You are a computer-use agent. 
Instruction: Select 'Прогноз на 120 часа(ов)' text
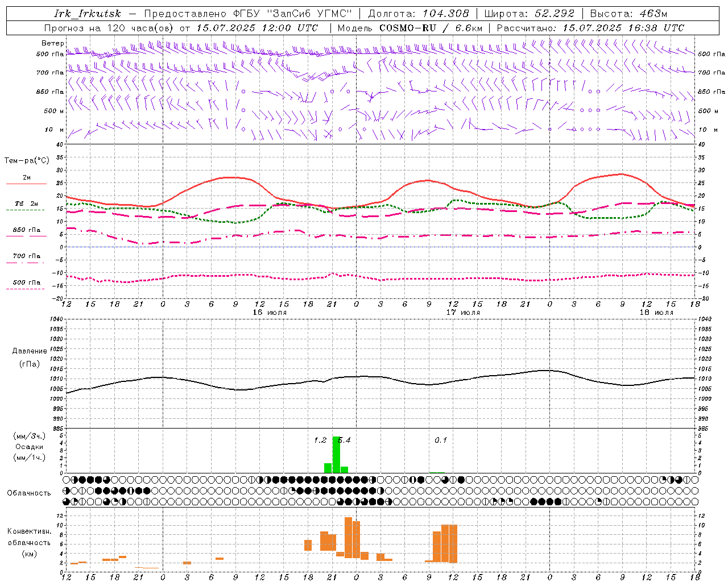click(109, 28)
